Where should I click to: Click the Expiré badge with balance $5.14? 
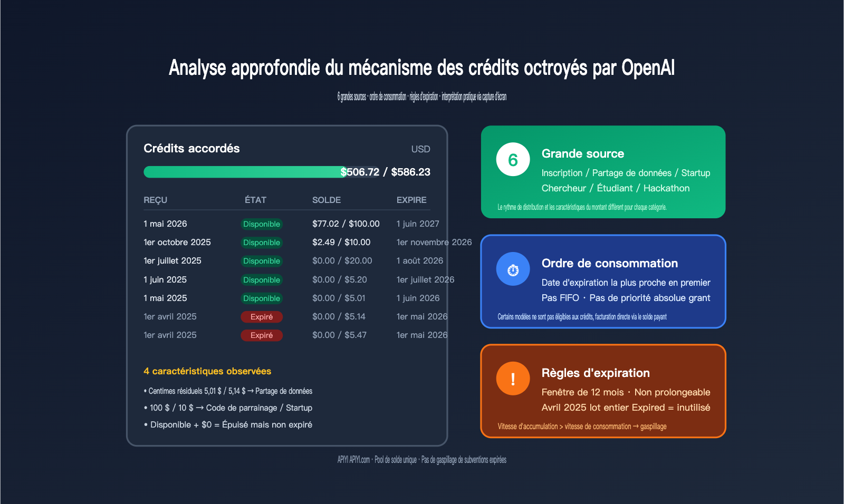coord(262,317)
